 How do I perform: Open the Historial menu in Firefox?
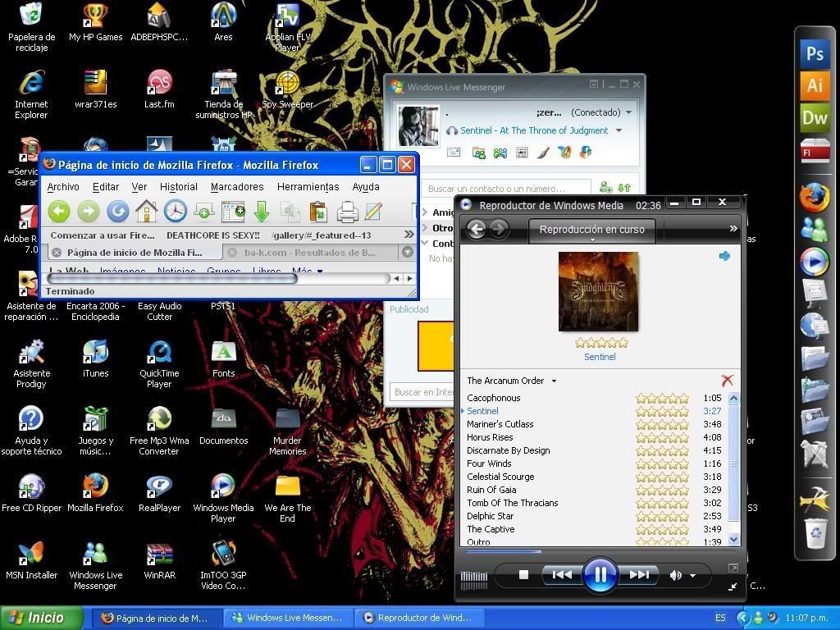click(179, 187)
